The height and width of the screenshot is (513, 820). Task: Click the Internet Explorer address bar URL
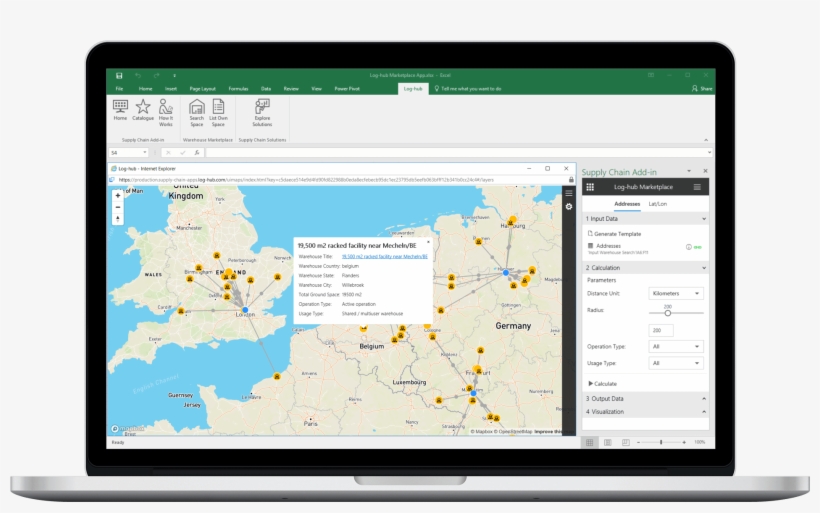306,179
